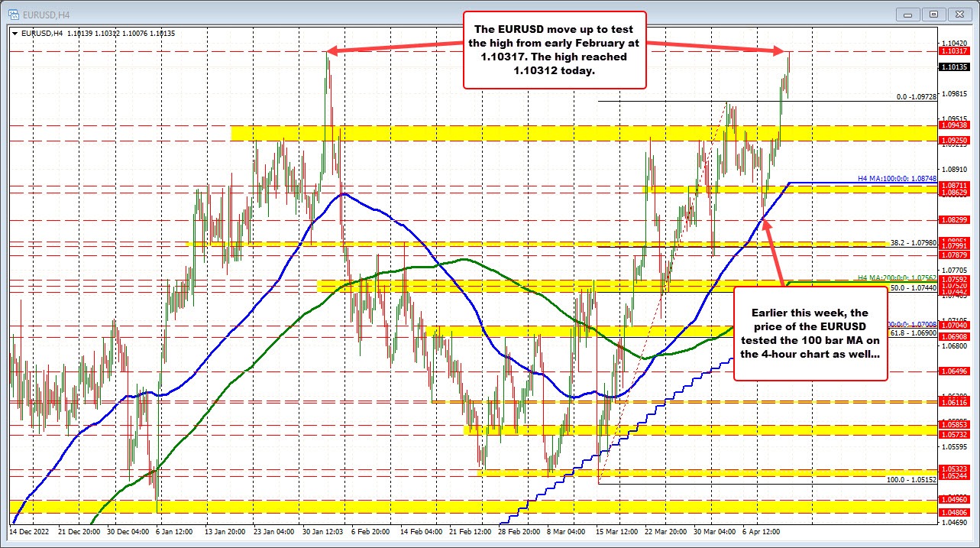Select the 1.09250 horizontal line price label

point(953,141)
